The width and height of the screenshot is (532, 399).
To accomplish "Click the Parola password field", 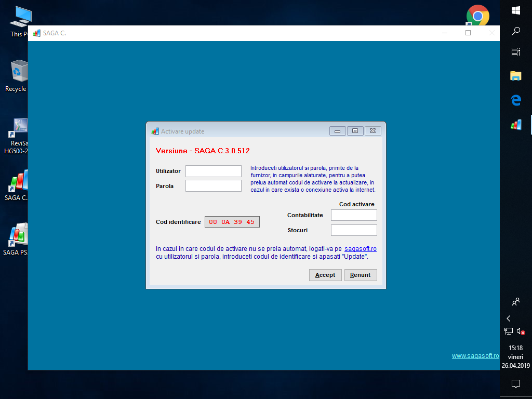I will (x=214, y=185).
